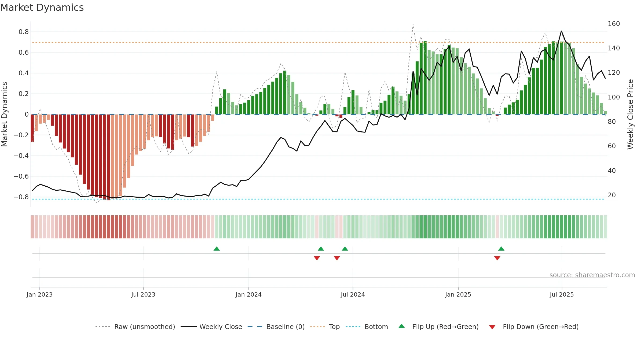
Task: Click the 160 tick on the price axis
Action: pos(614,24)
